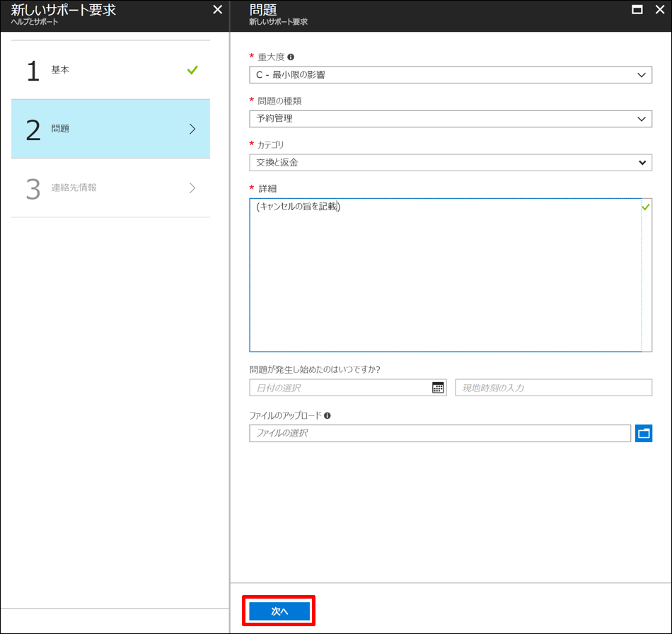The image size is (672, 634).
Task: Click the ファイルの選択 input field
Action: pos(424,433)
